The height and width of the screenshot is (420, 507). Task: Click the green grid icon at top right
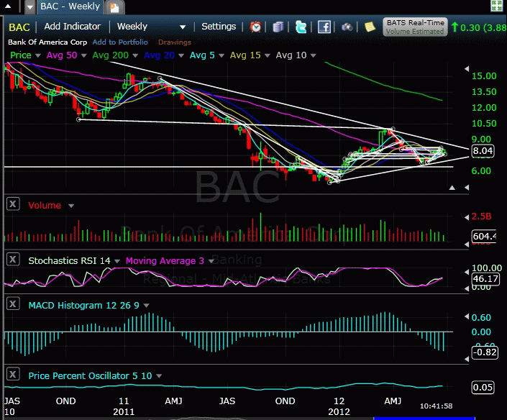[x=496, y=6]
